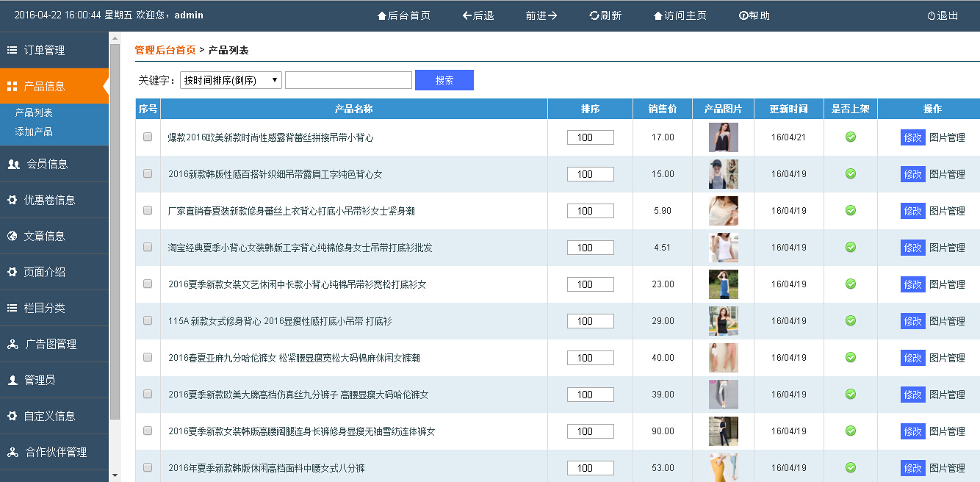Click the 前进 forward arrow icon
Screen dimensions: 980x482
[x=552, y=15]
